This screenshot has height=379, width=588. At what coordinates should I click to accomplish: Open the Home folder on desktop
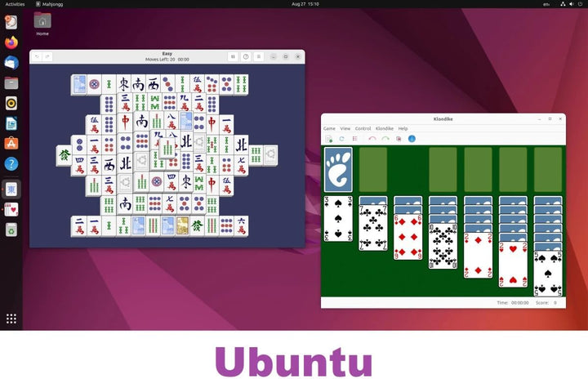click(42, 24)
